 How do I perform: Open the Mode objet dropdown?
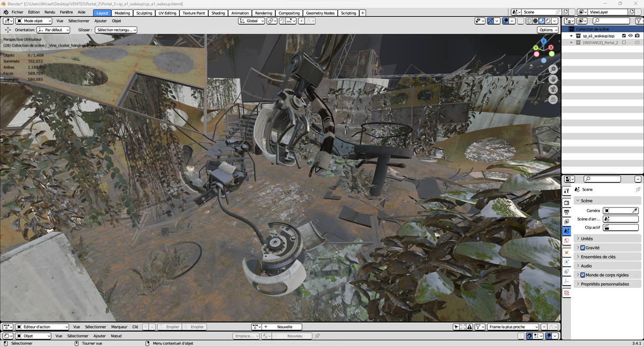click(33, 21)
